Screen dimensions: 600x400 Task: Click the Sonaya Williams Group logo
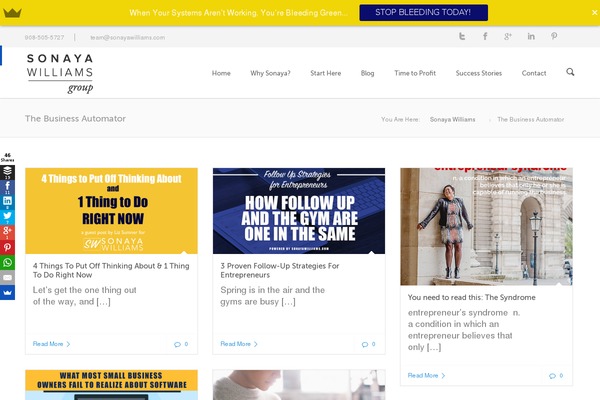pyautogui.click(x=60, y=73)
